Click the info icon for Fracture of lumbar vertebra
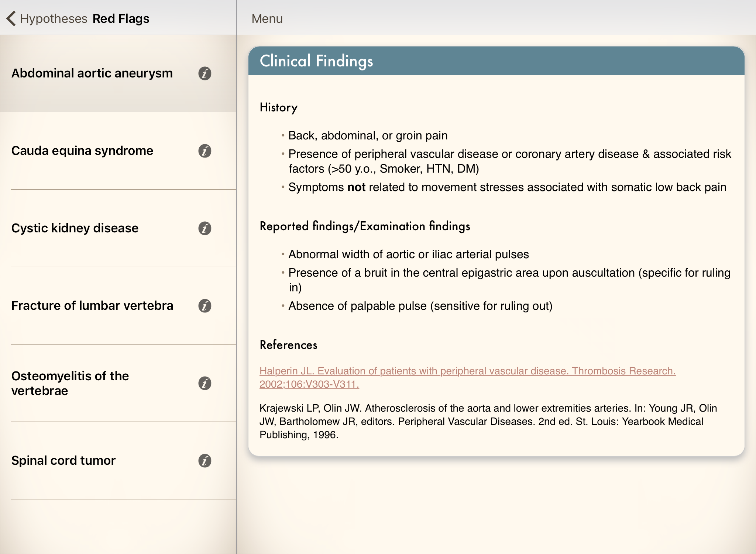This screenshot has width=756, height=554. pyautogui.click(x=206, y=306)
